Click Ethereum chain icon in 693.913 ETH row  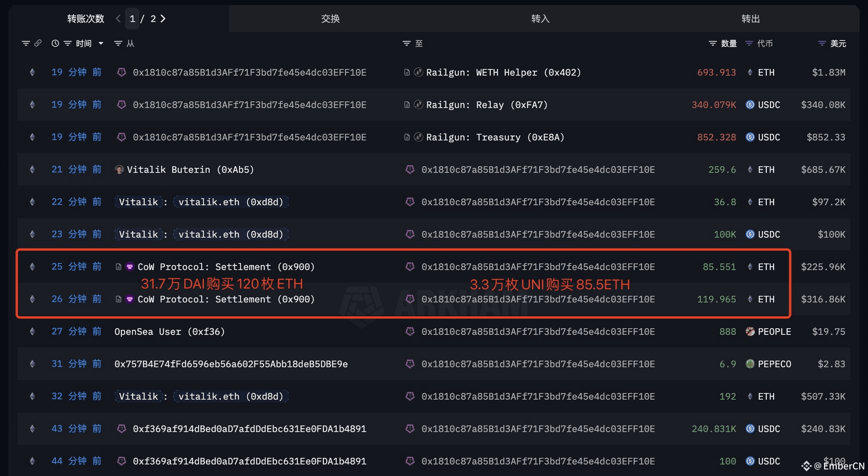[x=32, y=73]
